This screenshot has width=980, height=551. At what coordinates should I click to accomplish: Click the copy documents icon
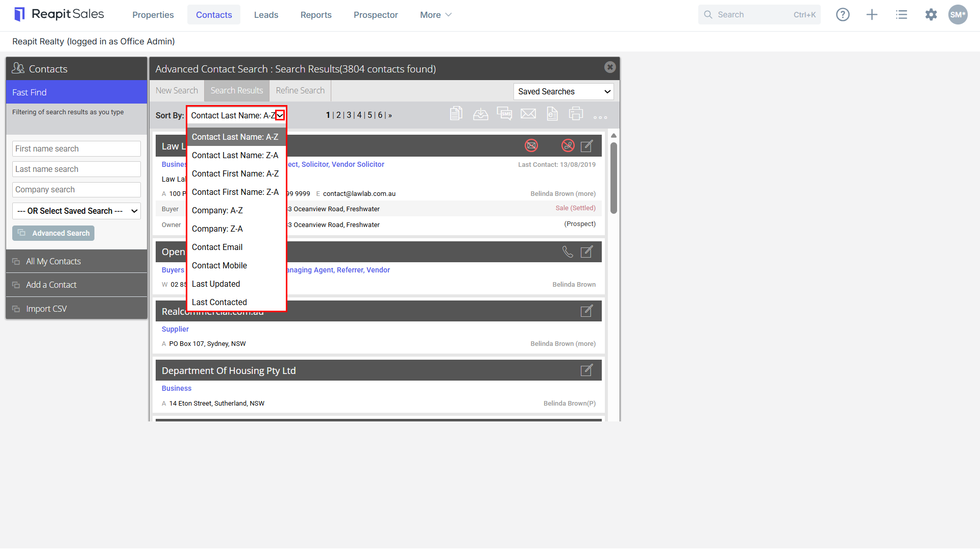coord(456,113)
